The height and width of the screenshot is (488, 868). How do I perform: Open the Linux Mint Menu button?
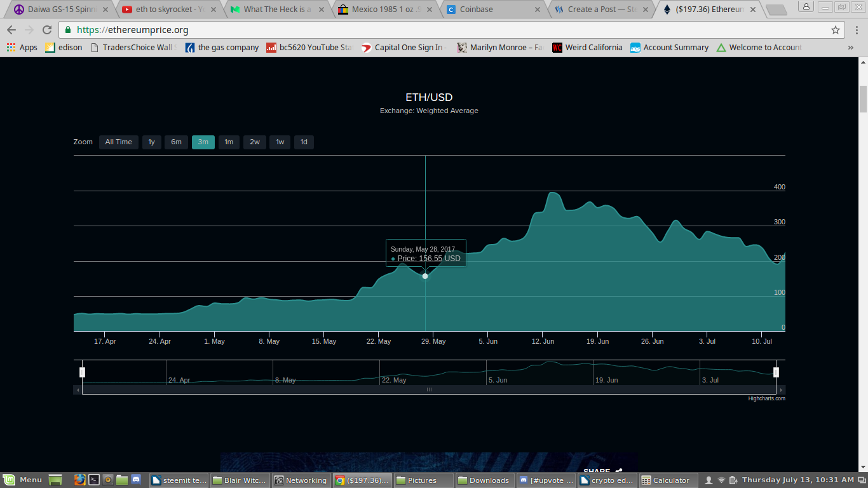[23, 480]
